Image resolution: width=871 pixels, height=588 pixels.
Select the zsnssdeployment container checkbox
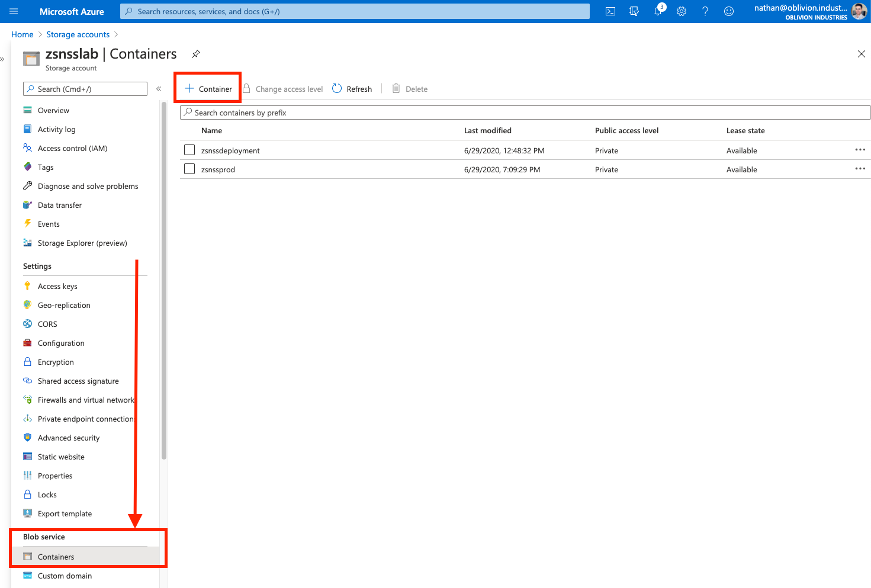tap(189, 150)
